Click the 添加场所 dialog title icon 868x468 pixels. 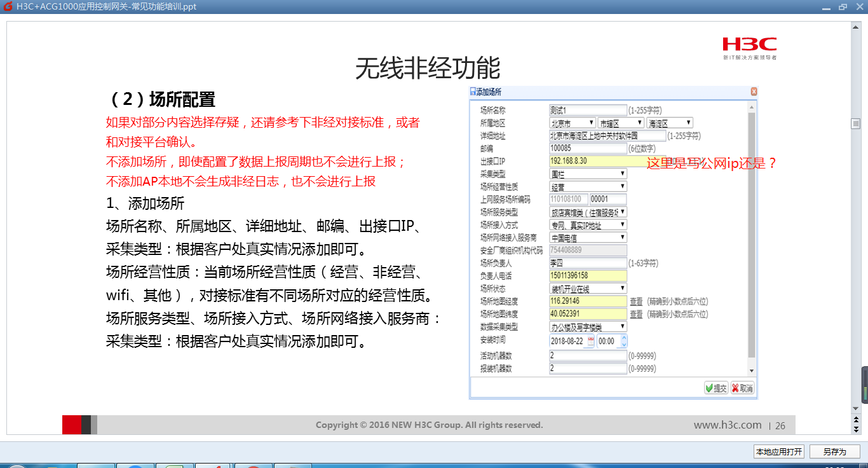473,92
